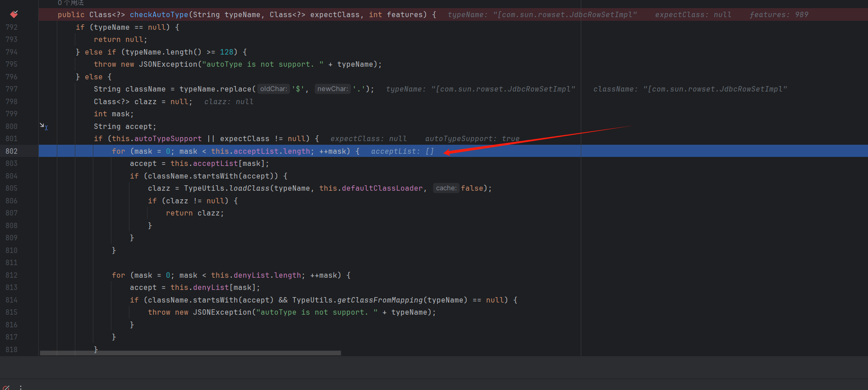Toggle the method breakpoint on checkAutoType line
The height and width of the screenshot is (390, 868).
(x=14, y=14)
